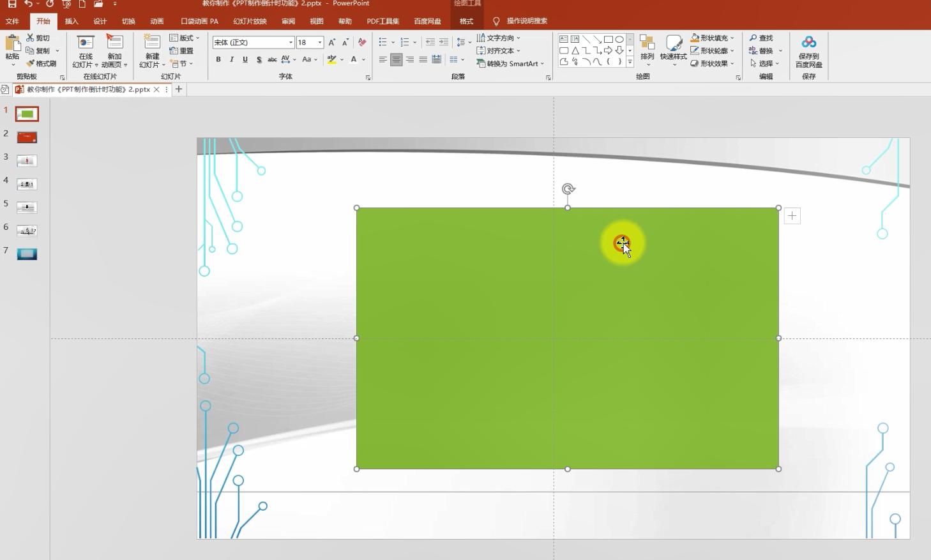
Task: Select the oval shape in shapes gallery
Action: (619, 39)
